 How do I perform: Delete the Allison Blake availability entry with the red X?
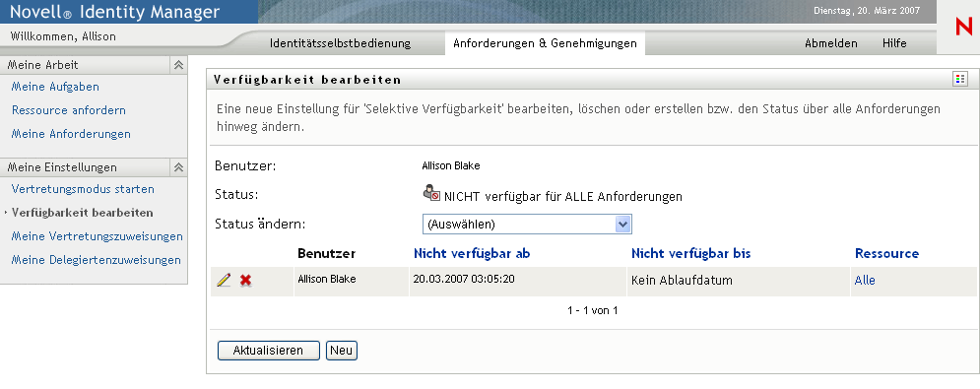[x=245, y=281]
